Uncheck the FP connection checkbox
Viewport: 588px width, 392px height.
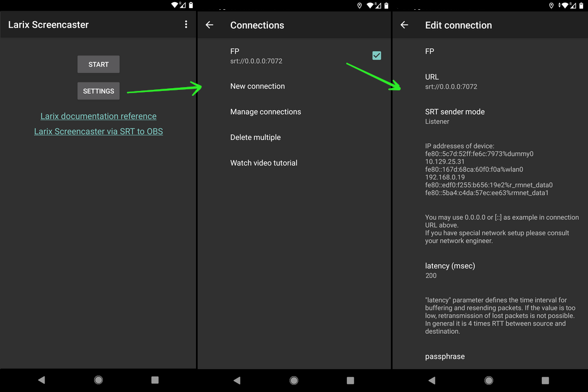[x=377, y=55]
